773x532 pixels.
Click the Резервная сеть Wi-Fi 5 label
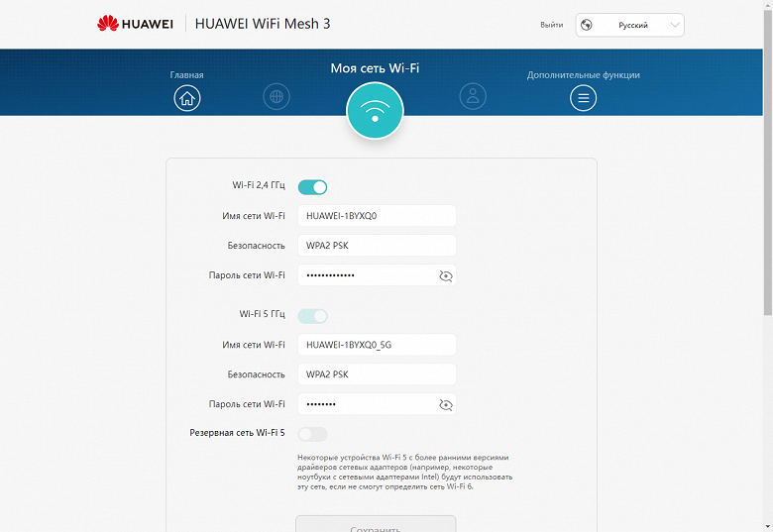(x=237, y=433)
